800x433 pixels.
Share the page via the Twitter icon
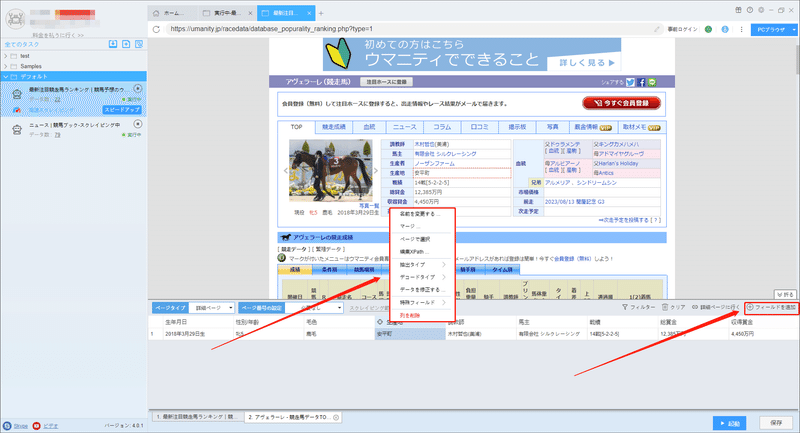pyautogui.click(x=631, y=82)
